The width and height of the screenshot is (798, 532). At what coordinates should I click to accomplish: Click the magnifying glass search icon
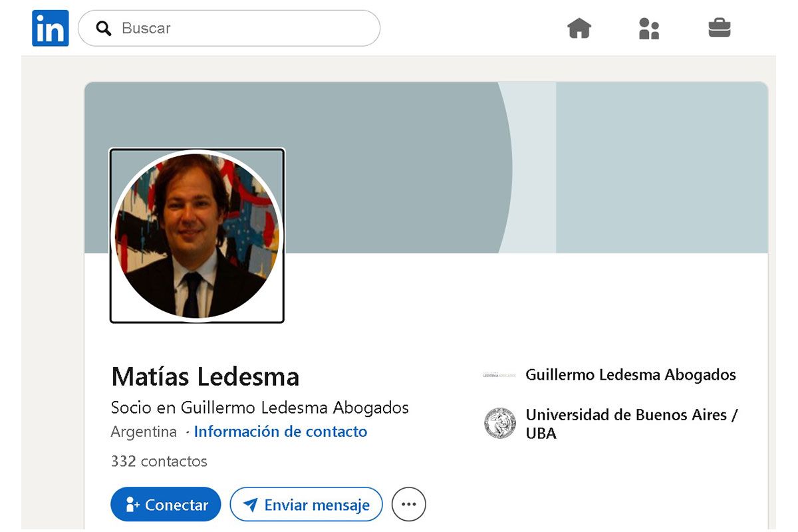click(103, 28)
